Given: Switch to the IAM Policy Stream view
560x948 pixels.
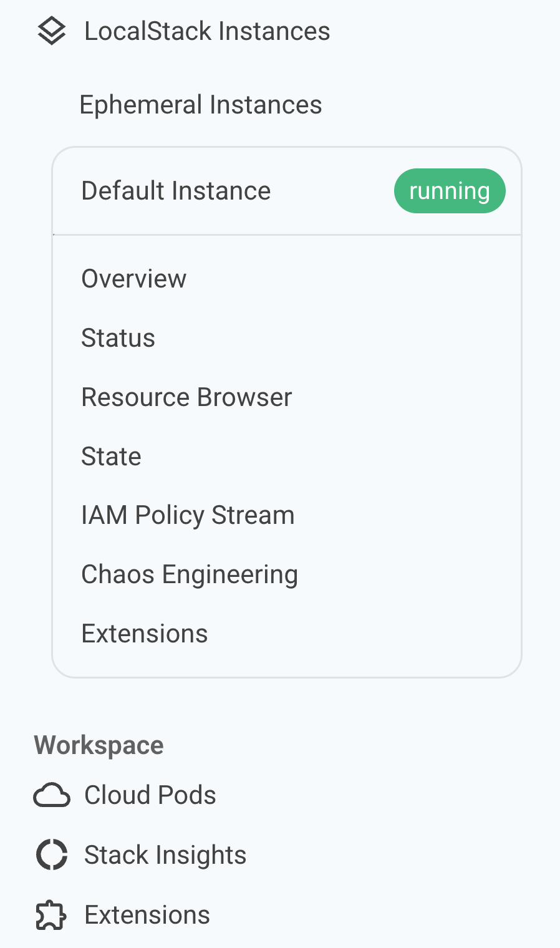Looking at the screenshot, I should point(188,515).
